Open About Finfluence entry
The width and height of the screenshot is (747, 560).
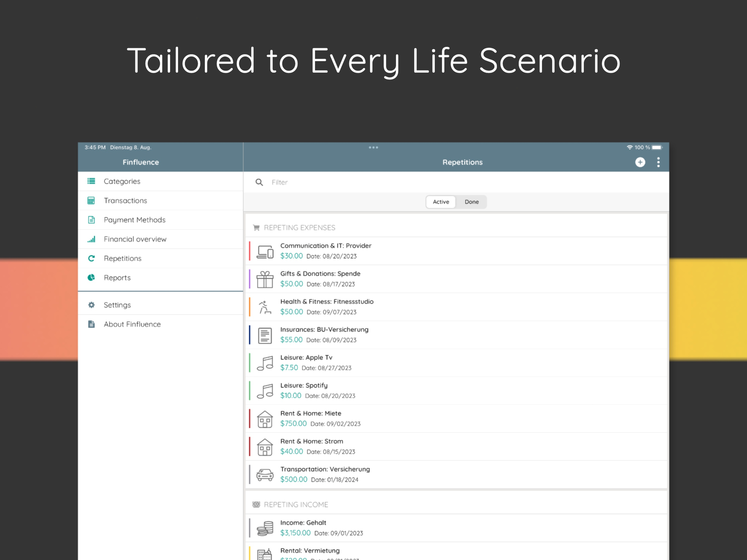[161, 324]
